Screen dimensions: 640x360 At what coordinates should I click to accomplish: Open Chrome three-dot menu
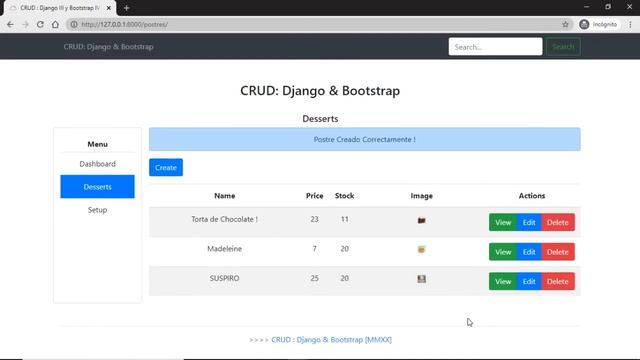[630, 24]
